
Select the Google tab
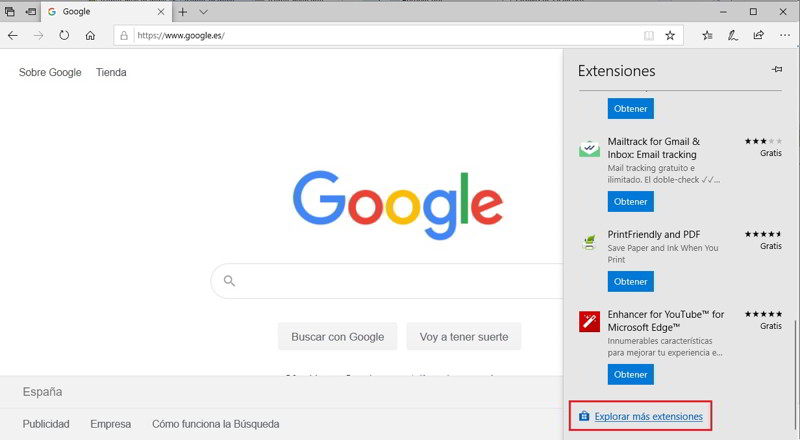point(100,11)
